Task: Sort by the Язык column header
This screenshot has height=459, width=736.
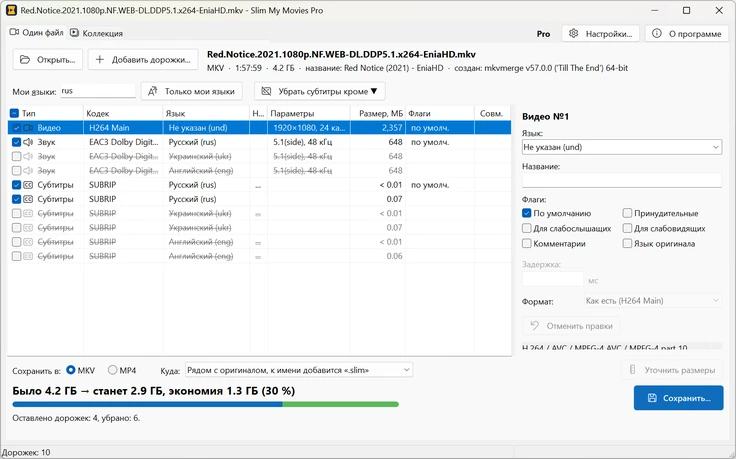Action: pyautogui.click(x=206, y=113)
